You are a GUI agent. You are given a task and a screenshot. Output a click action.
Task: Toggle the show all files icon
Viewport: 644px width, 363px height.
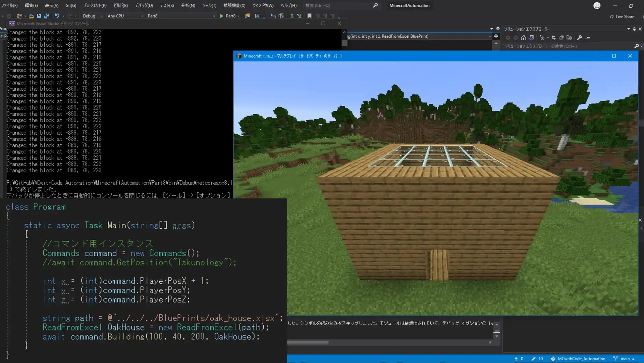pyautogui.click(x=569, y=38)
